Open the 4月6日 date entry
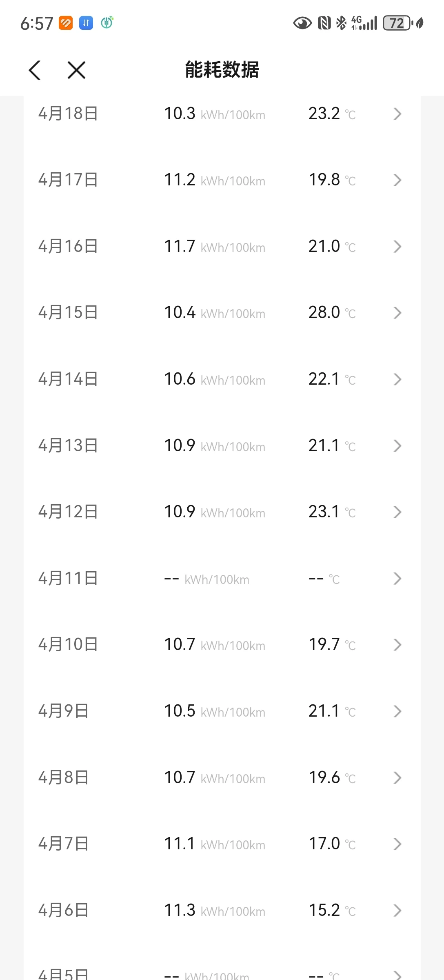 pos(64,911)
